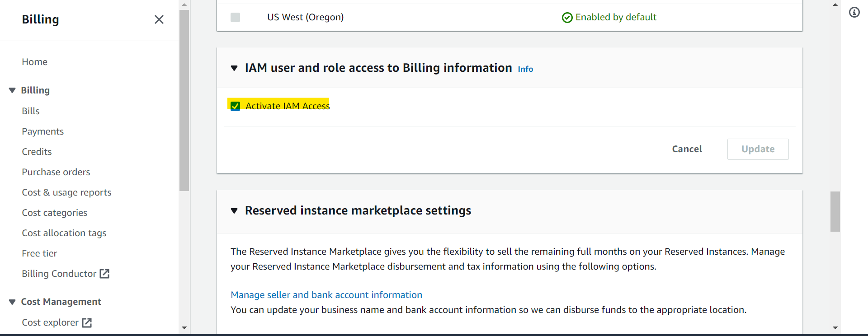Image resolution: width=868 pixels, height=336 pixels.
Task: Cancel IAM access changes
Action: (x=687, y=149)
